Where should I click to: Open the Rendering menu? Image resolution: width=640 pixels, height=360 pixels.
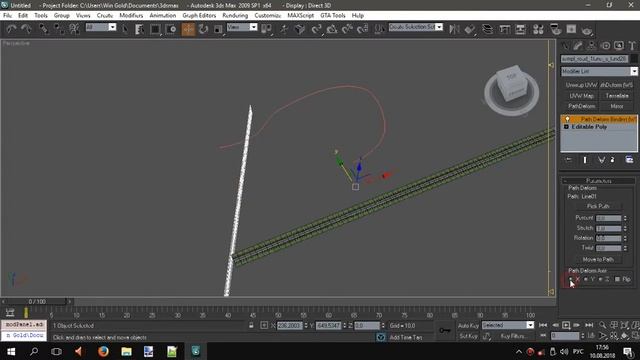coord(235,16)
